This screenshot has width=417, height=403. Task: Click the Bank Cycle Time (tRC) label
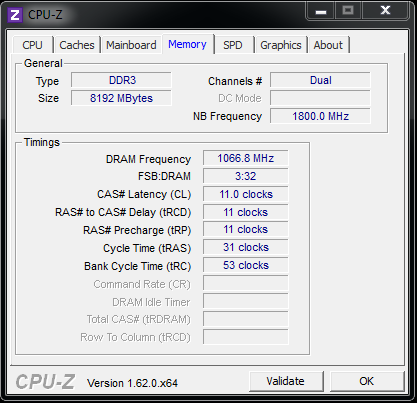tap(138, 266)
